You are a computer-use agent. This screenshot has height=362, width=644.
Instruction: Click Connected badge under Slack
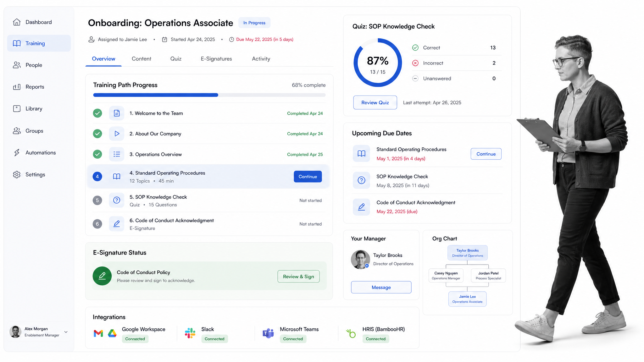(214, 339)
